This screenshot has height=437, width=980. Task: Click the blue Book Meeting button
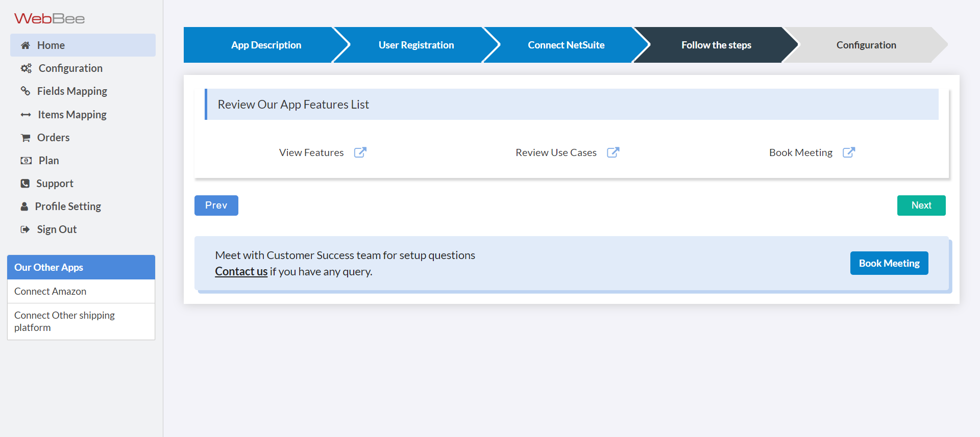point(889,263)
